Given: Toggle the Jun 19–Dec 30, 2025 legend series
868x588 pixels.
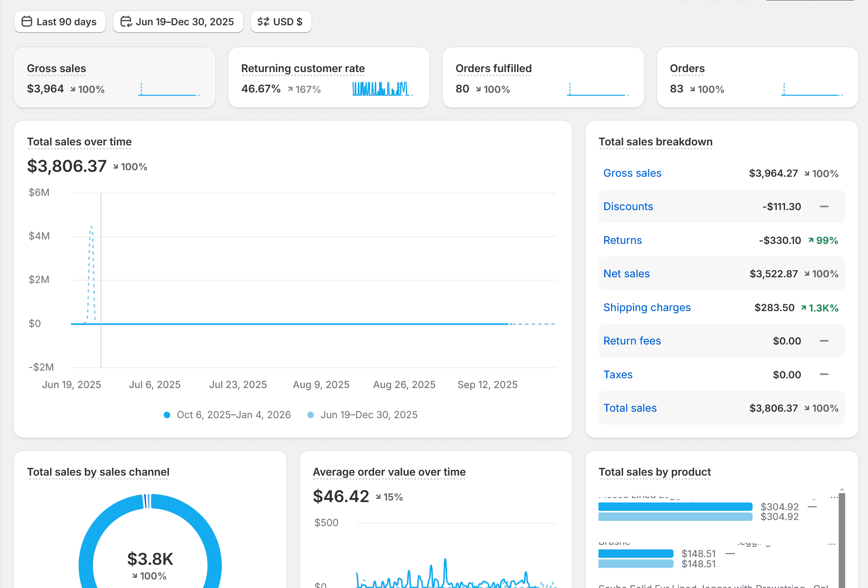Looking at the screenshot, I should pos(362,415).
